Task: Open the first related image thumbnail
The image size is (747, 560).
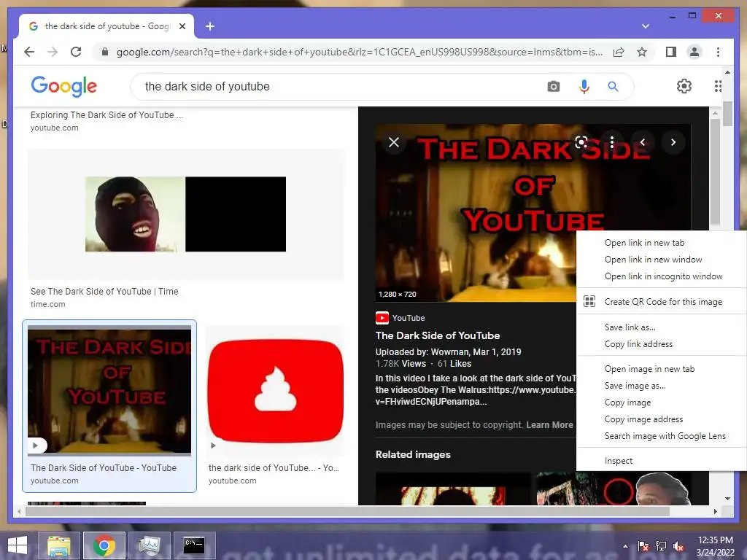Action: pos(452,489)
